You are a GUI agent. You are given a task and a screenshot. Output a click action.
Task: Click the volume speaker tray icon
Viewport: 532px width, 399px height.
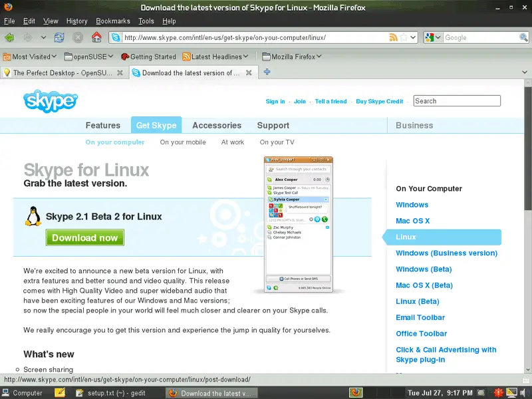(x=523, y=393)
